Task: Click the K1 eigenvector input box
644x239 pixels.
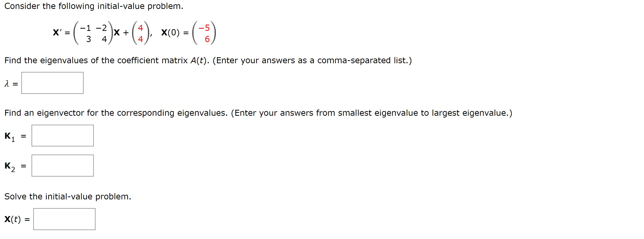Action: click(62, 136)
